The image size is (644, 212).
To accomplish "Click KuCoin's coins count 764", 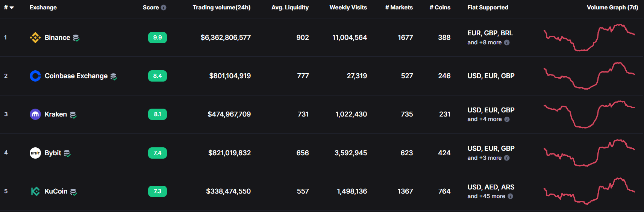I will [x=444, y=191].
